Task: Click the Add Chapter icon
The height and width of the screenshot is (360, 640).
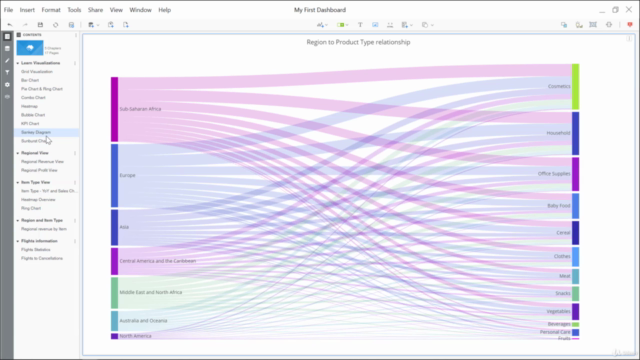Action: coord(111,25)
